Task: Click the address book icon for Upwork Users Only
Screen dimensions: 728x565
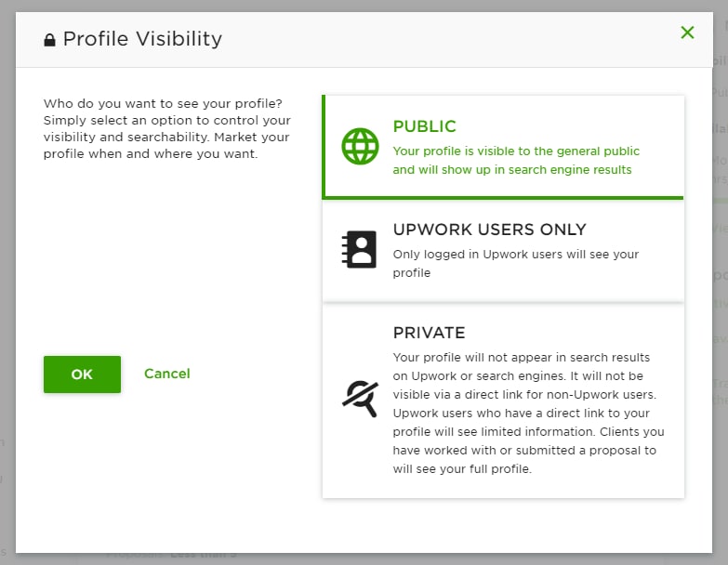Action: click(360, 249)
